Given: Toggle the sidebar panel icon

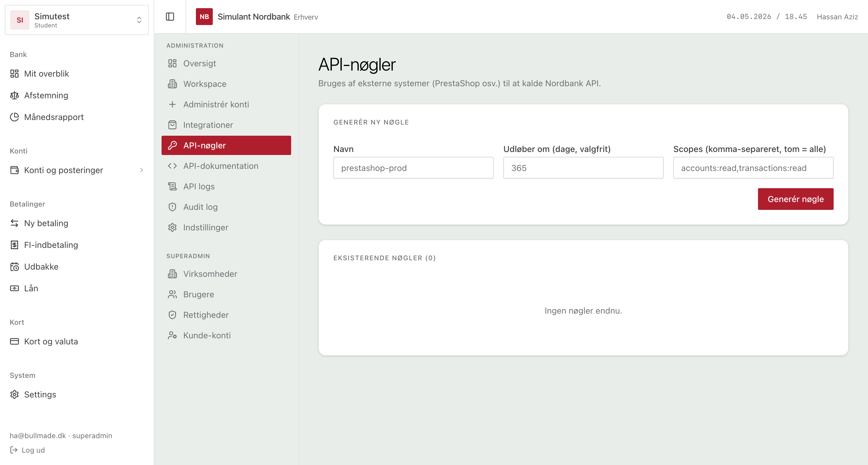Looking at the screenshot, I should click(x=170, y=17).
